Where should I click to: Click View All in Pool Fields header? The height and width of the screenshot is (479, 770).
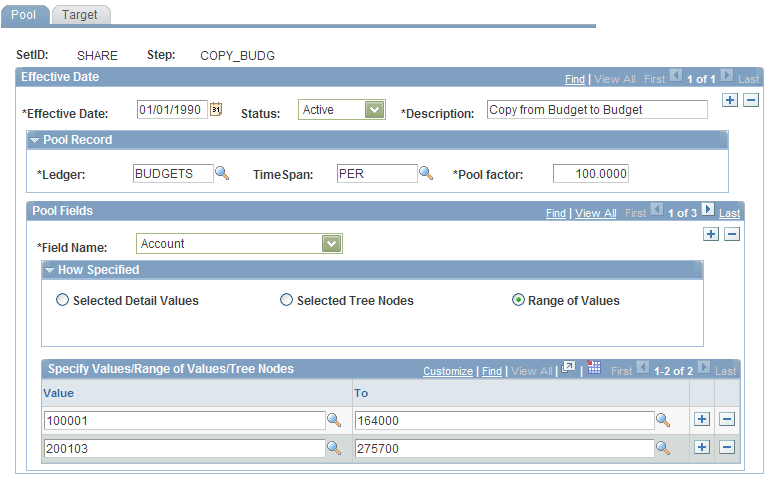point(595,213)
